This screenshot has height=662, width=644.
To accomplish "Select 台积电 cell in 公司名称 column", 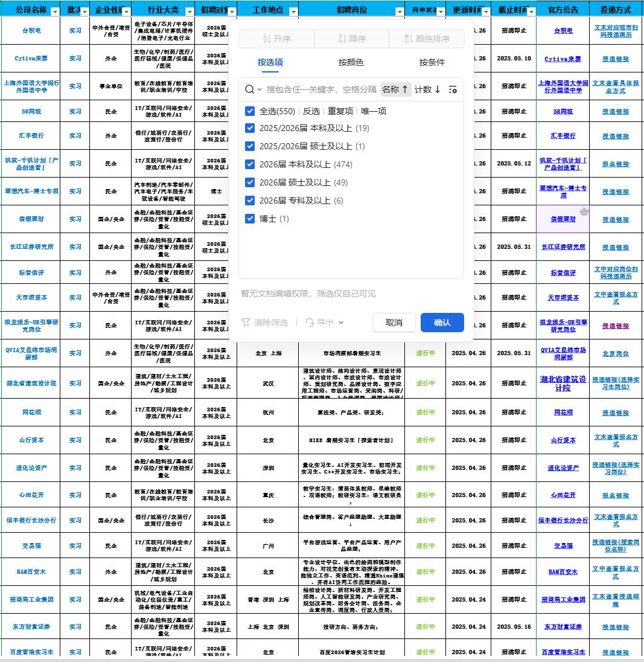I will tap(31, 30).
